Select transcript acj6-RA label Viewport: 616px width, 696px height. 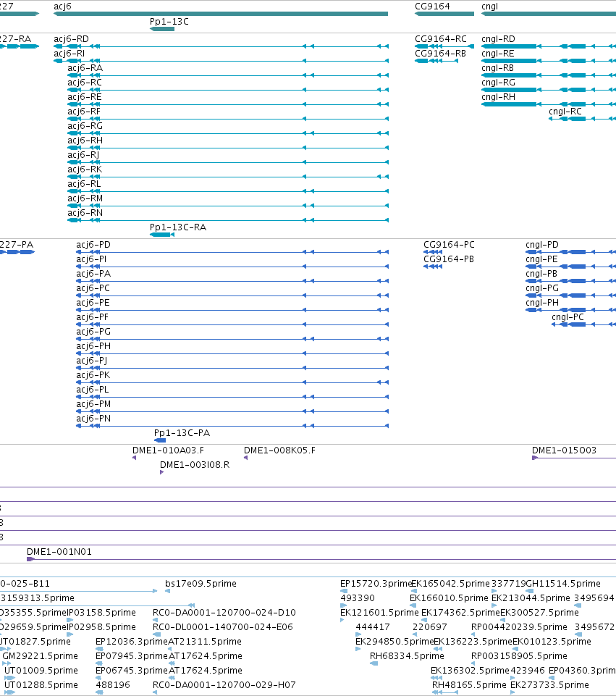[85, 68]
